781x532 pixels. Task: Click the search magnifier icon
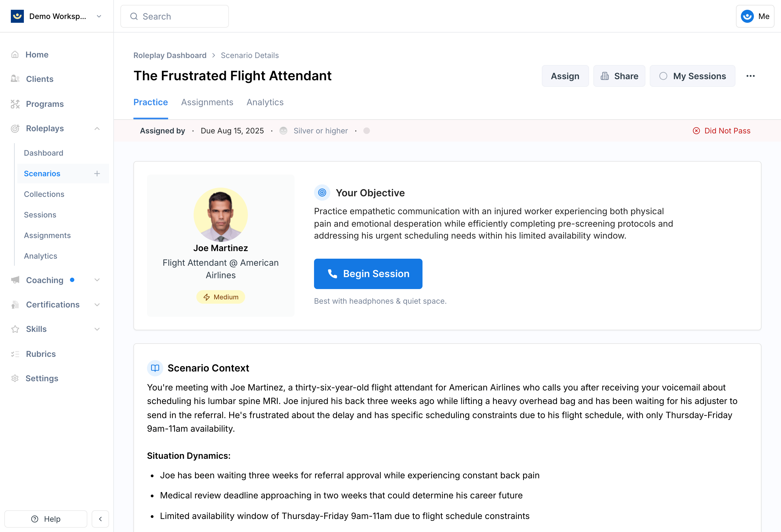134,16
